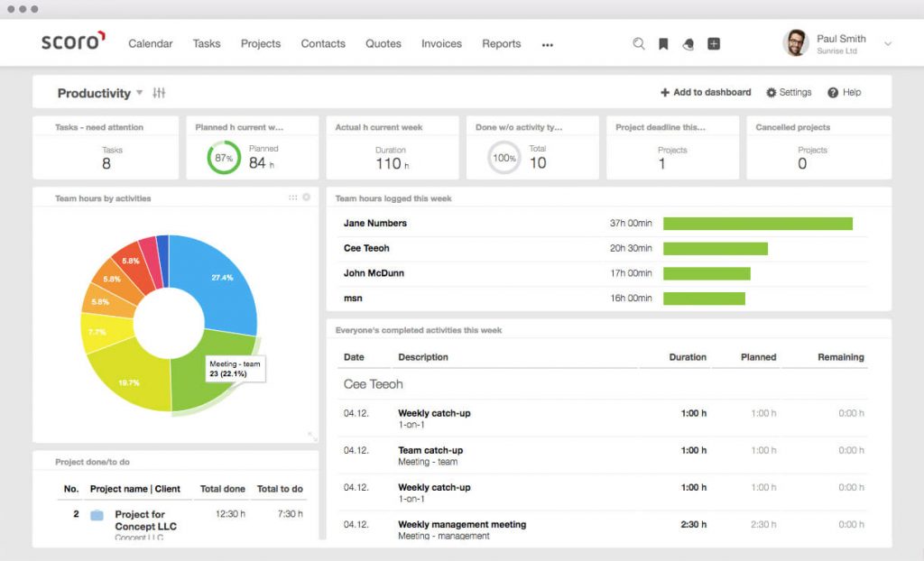The image size is (924, 561).
Task: Switch to the Invoices tab
Action: click(x=441, y=43)
